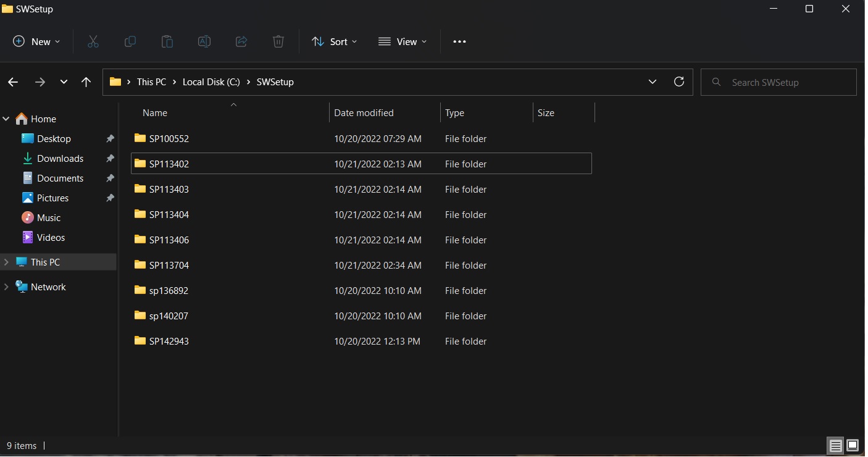The width and height of the screenshot is (868, 457).
Task: Click the Copy icon in toolbar
Action: click(x=130, y=41)
